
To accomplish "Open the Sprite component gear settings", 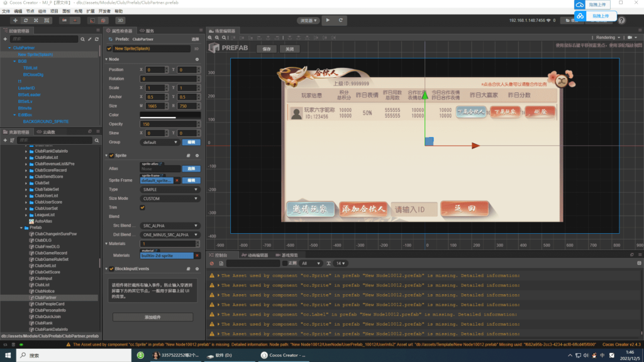I will 197,155.
